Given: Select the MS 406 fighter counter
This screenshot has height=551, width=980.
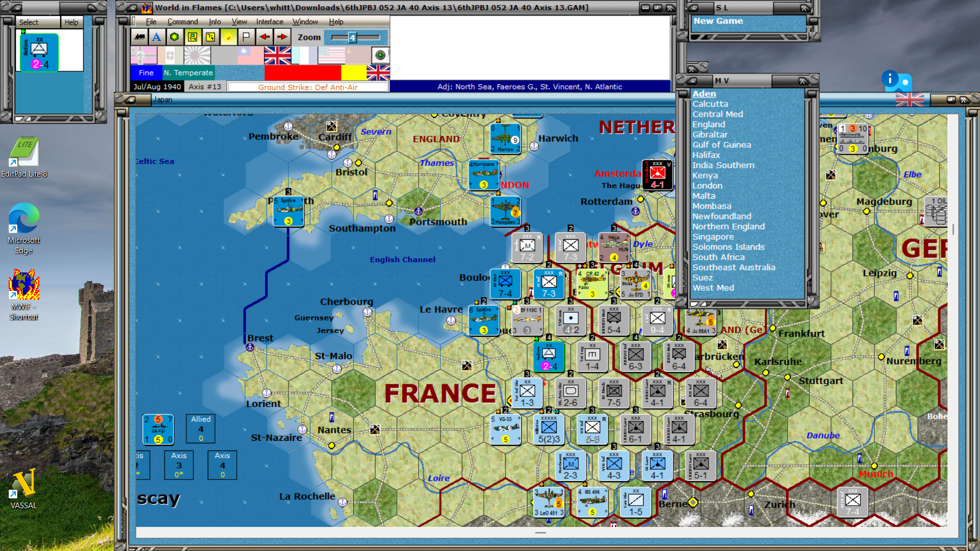Looking at the screenshot, I should tap(592, 502).
